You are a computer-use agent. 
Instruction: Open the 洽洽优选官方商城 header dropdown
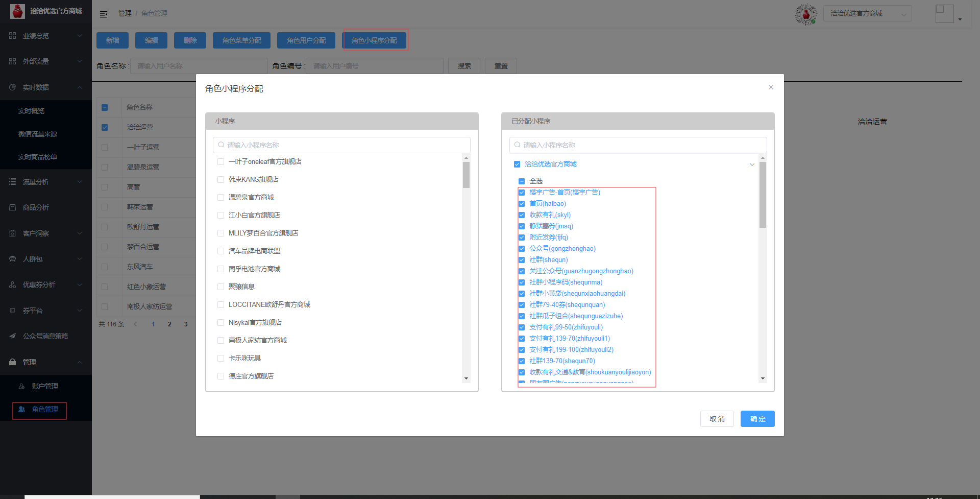pos(867,14)
